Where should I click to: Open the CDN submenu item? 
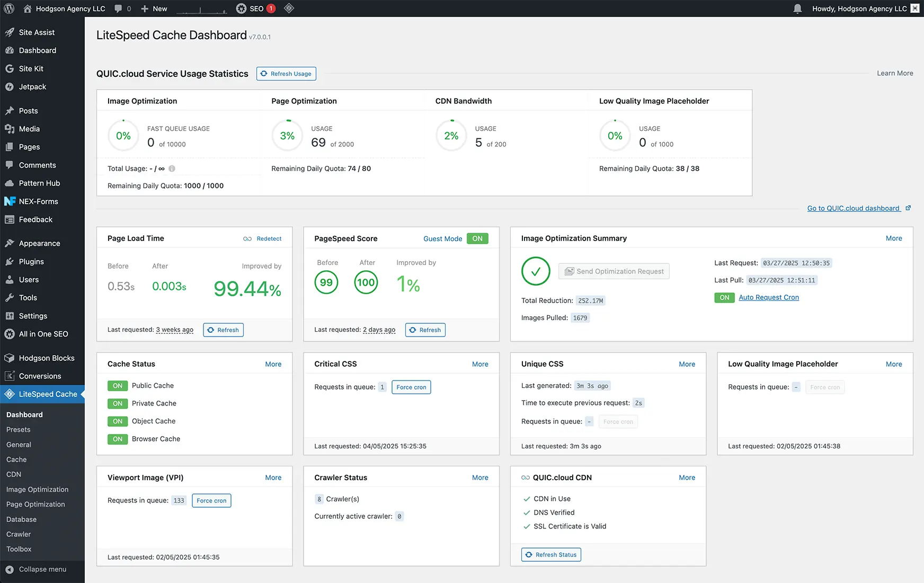pos(14,474)
